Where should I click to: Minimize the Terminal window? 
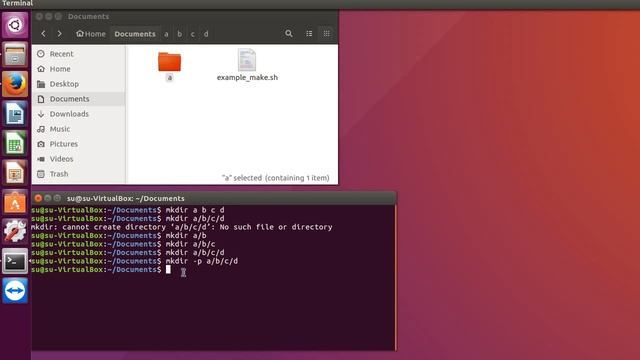(x=48, y=198)
